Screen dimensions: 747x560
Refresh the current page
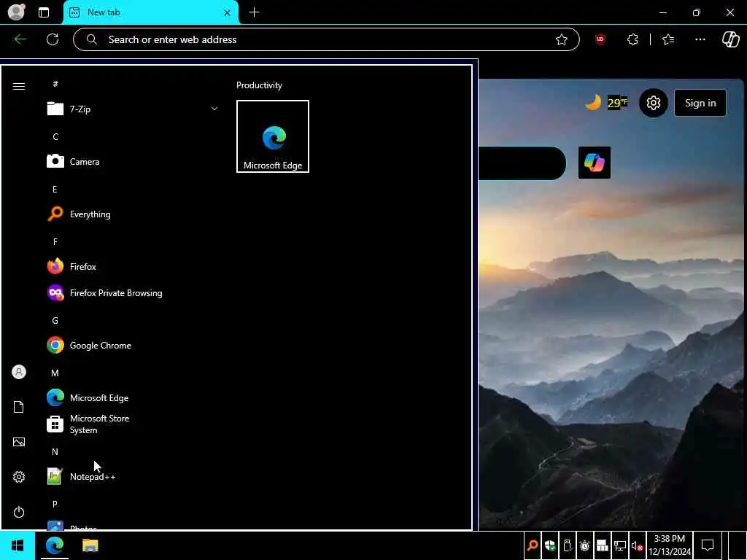tap(53, 39)
